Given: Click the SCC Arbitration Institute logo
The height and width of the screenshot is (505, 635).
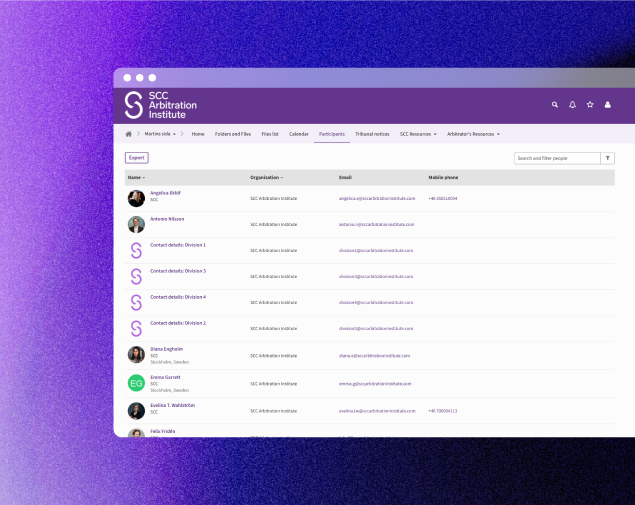Looking at the screenshot, I should coord(161,105).
